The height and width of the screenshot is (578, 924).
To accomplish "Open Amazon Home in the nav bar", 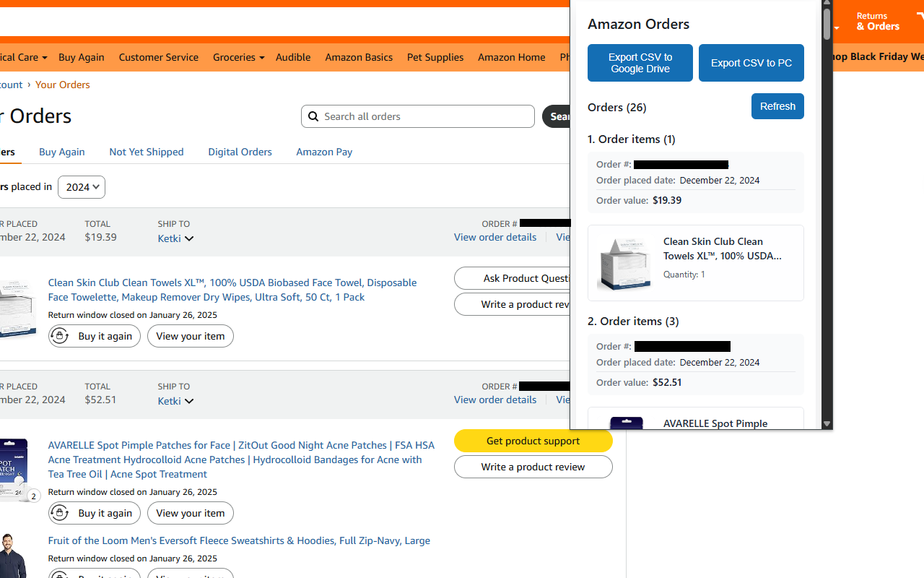I will click(x=512, y=57).
